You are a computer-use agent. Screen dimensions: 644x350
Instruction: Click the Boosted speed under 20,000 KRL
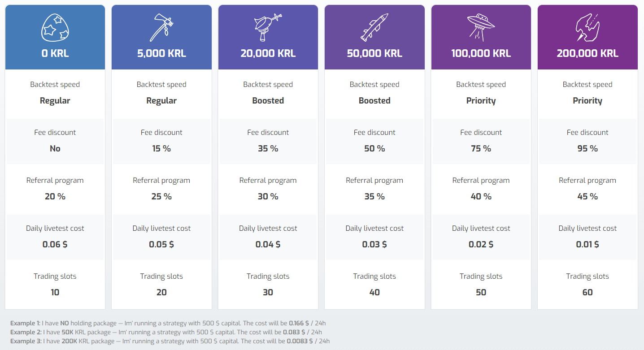pos(268,100)
